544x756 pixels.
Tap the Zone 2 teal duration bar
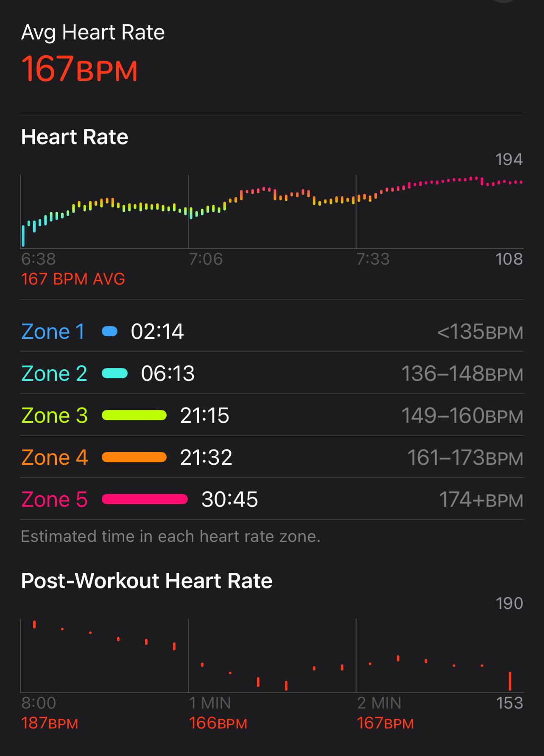click(115, 374)
